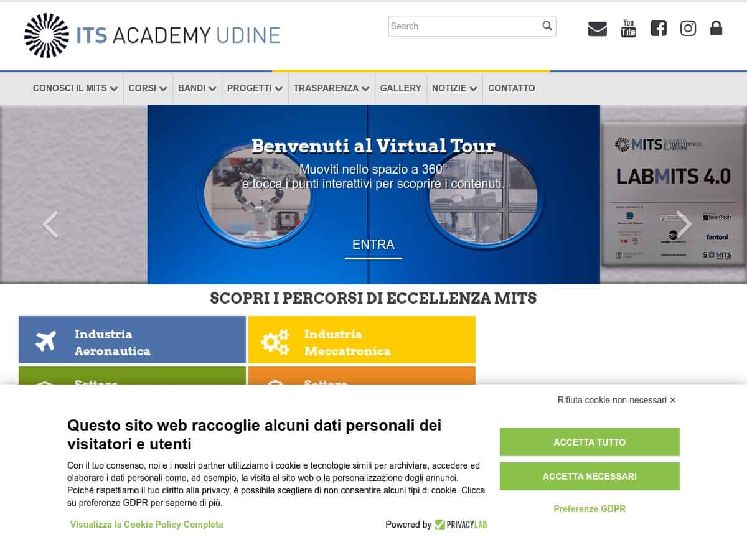Expand the PROGETTI dropdown menu

[x=255, y=88]
